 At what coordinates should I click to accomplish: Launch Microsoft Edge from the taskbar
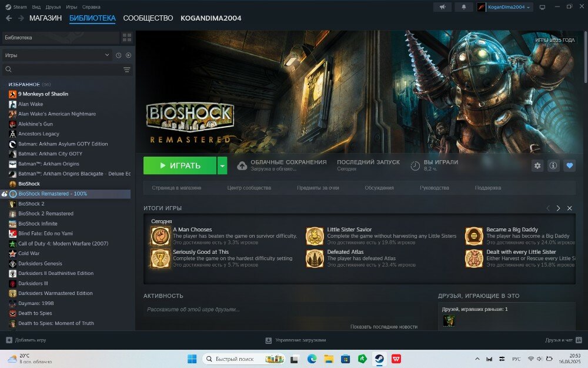tap(312, 359)
